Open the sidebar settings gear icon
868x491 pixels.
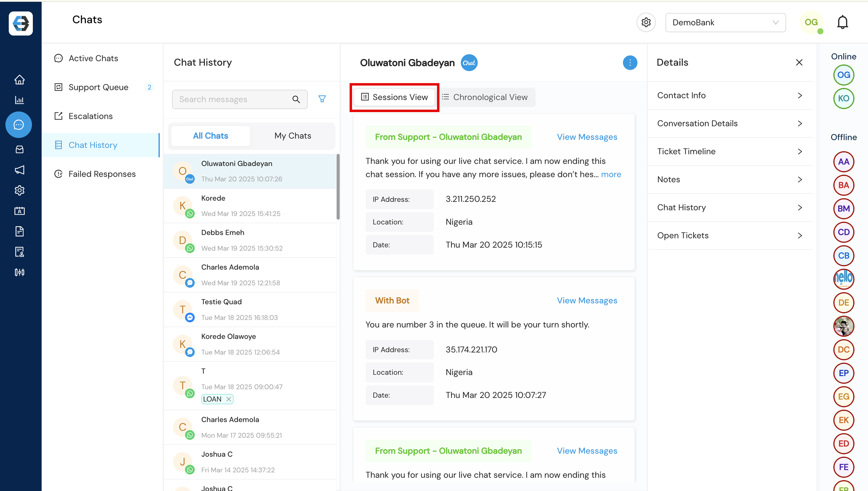coord(19,190)
